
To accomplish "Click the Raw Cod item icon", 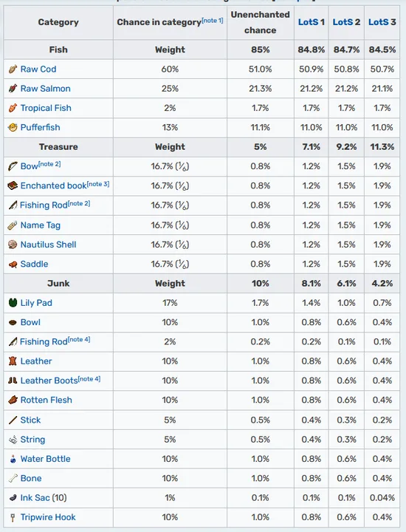I will 13,69.
